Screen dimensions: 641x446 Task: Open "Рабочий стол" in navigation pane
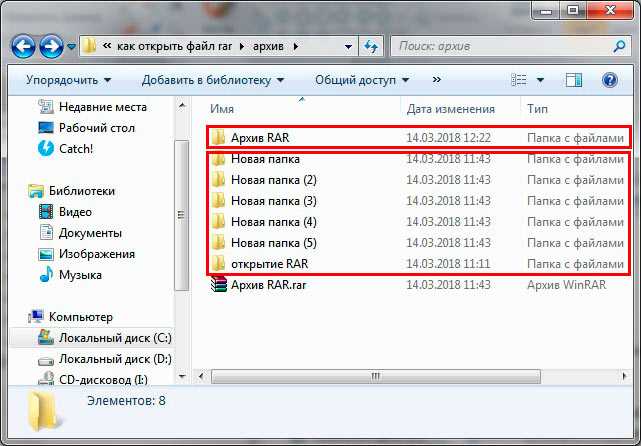86,128
